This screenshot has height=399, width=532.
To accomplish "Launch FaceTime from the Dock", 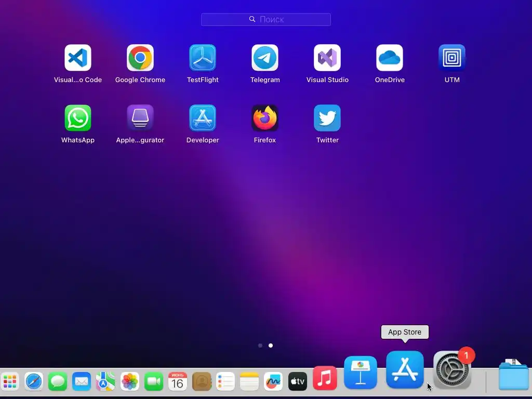I will pyautogui.click(x=154, y=381).
